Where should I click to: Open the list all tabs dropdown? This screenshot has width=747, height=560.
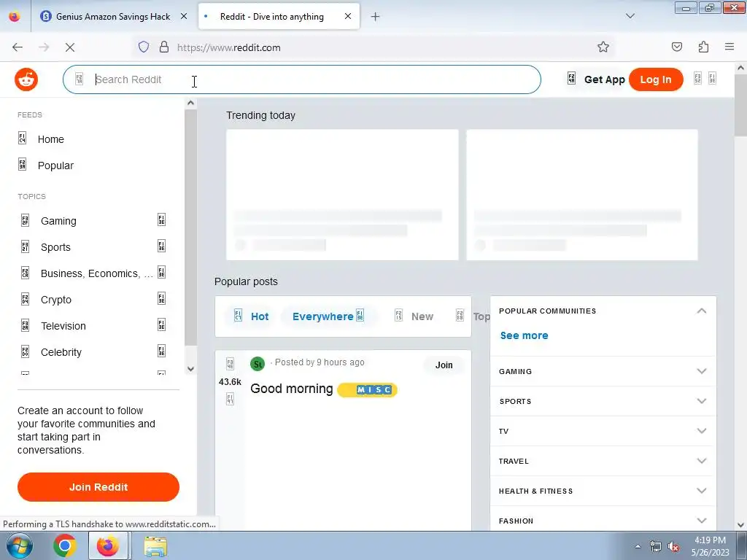[x=630, y=16]
